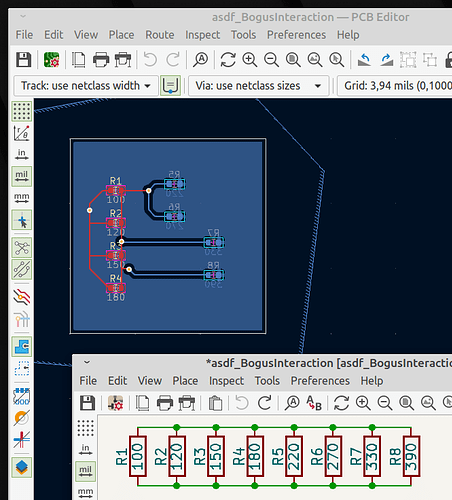Toggle the appearance manager layers icon
The width and height of the screenshot is (452, 500).
pyautogui.click(x=22, y=467)
